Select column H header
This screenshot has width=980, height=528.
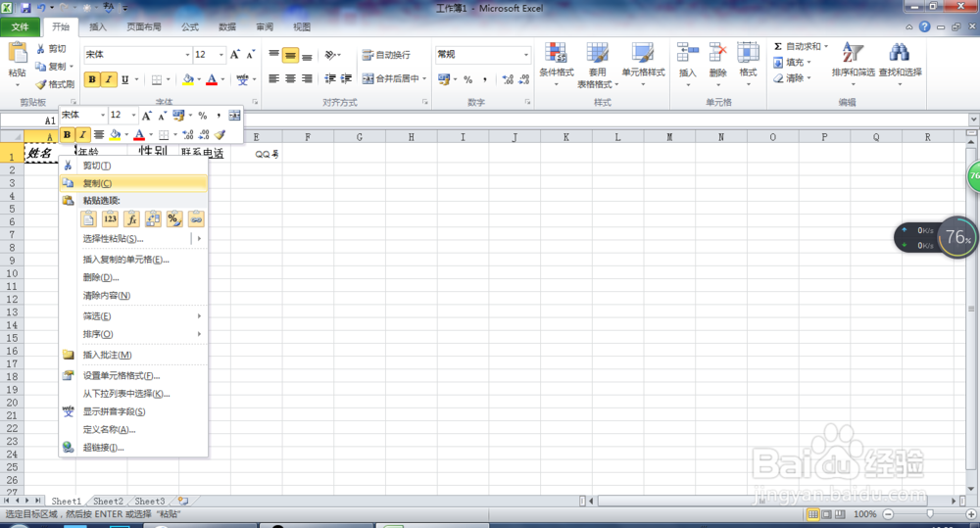412,137
